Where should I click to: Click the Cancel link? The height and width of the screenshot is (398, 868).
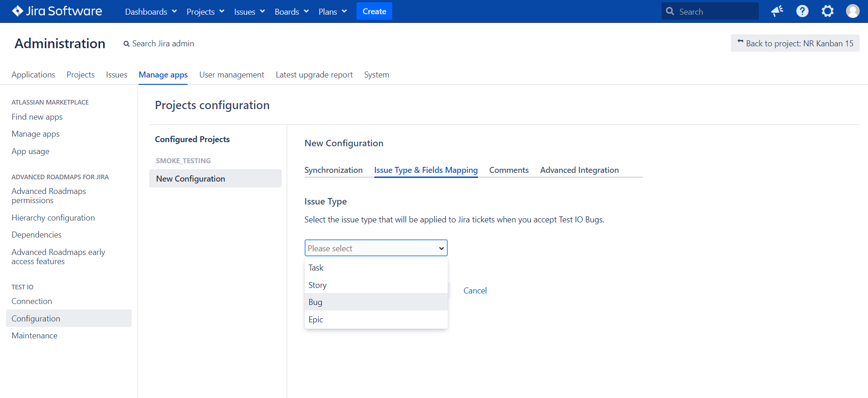click(x=475, y=291)
